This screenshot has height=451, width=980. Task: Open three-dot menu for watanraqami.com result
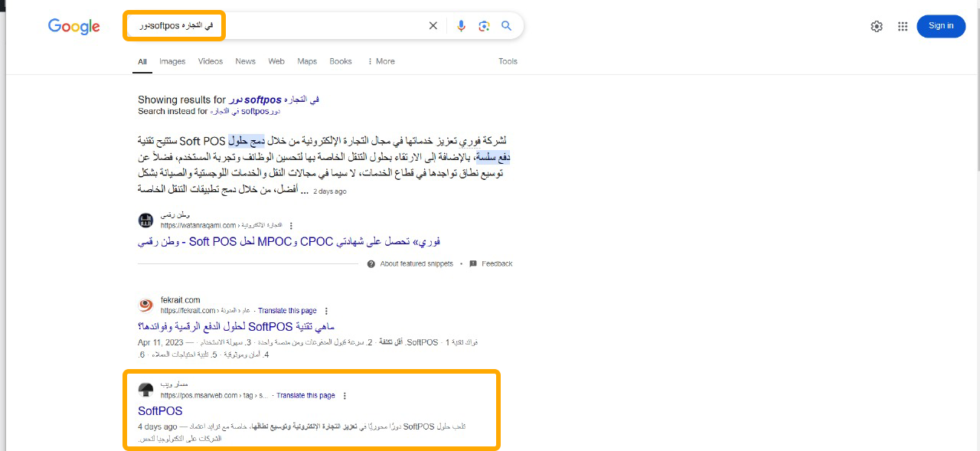[x=291, y=226]
